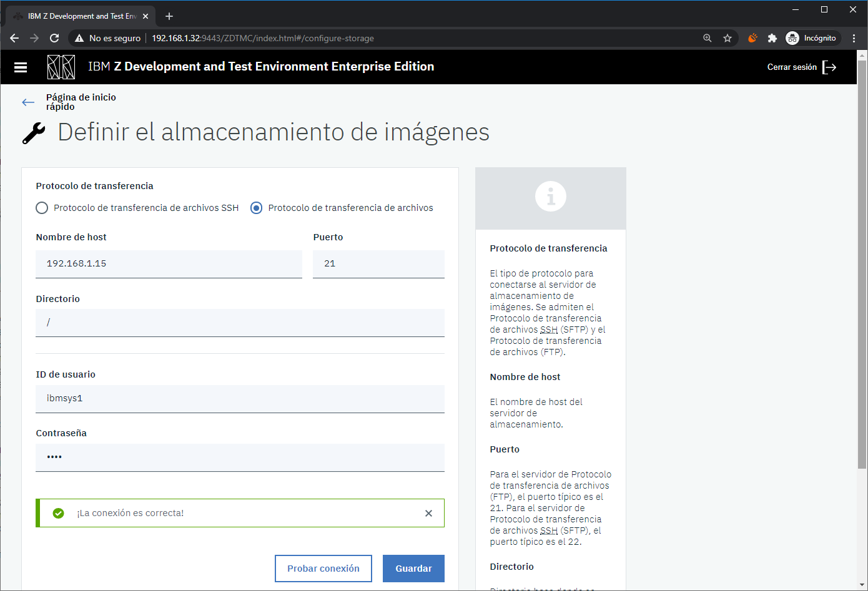Click the IBM Z logo icon
The width and height of the screenshot is (868, 591).
[x=61, y=67]
